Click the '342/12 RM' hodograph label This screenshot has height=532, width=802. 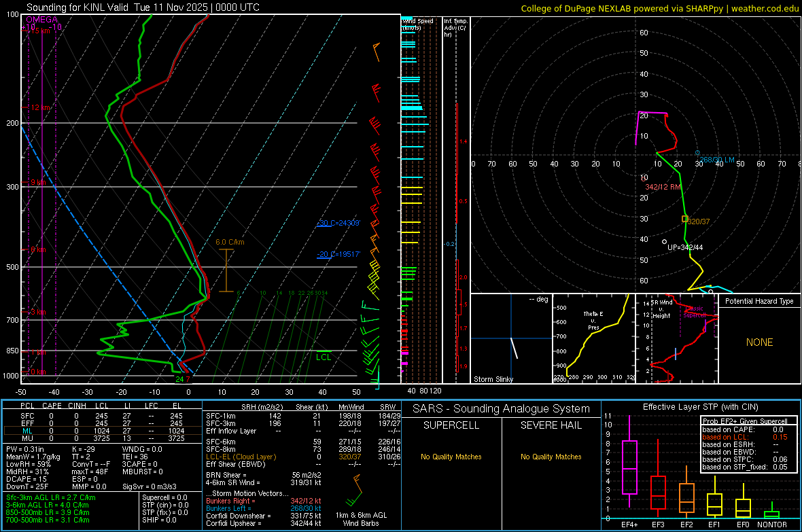point(663,188)
